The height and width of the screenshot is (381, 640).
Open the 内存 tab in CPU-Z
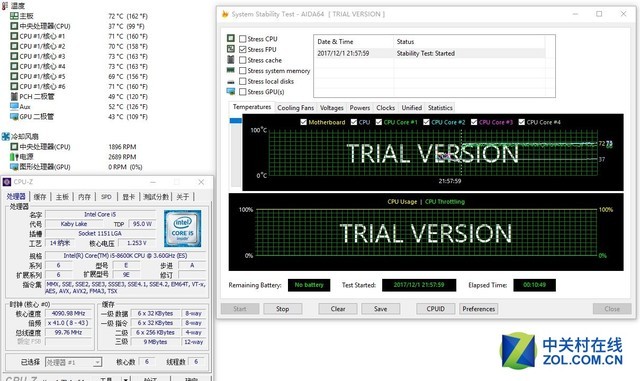84,197
